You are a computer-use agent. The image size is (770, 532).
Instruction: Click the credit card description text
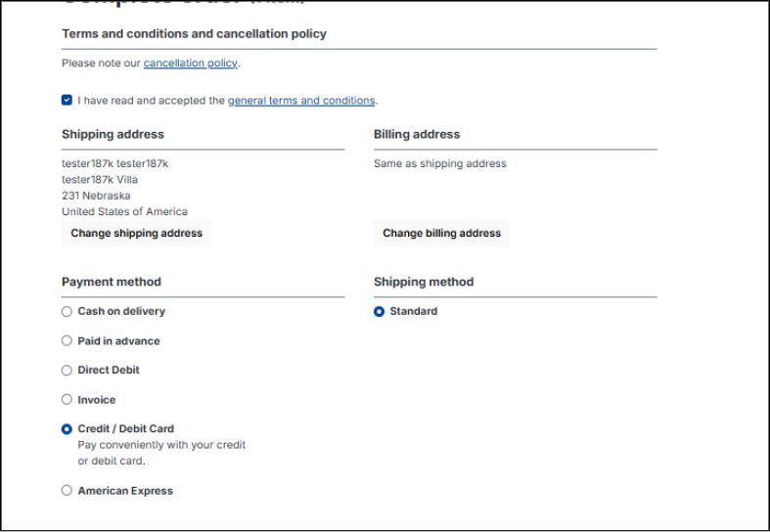161,453
